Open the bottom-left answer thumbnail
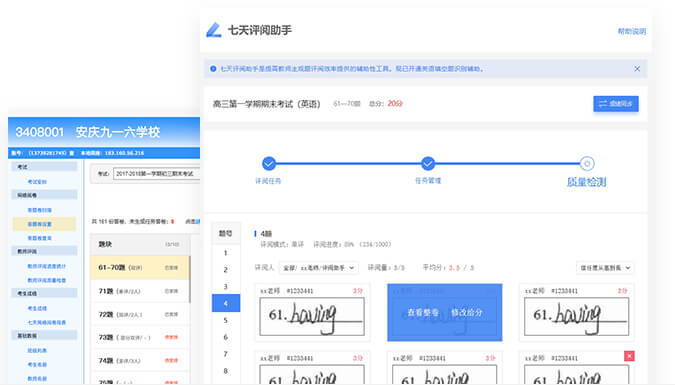The width and height of the screenshot is (675, 385). (312, 375)
